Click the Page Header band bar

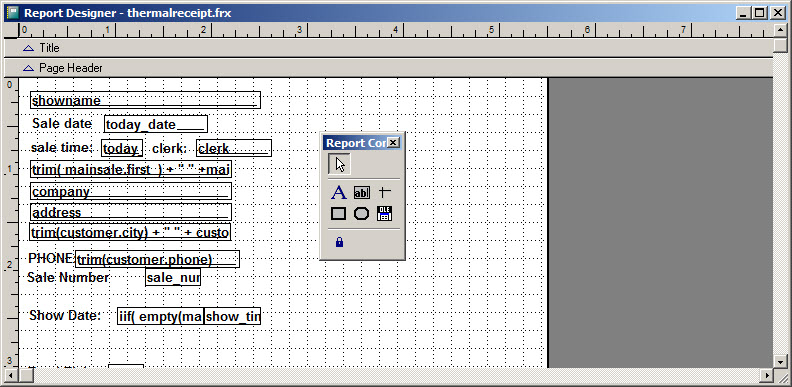point(388,68)
